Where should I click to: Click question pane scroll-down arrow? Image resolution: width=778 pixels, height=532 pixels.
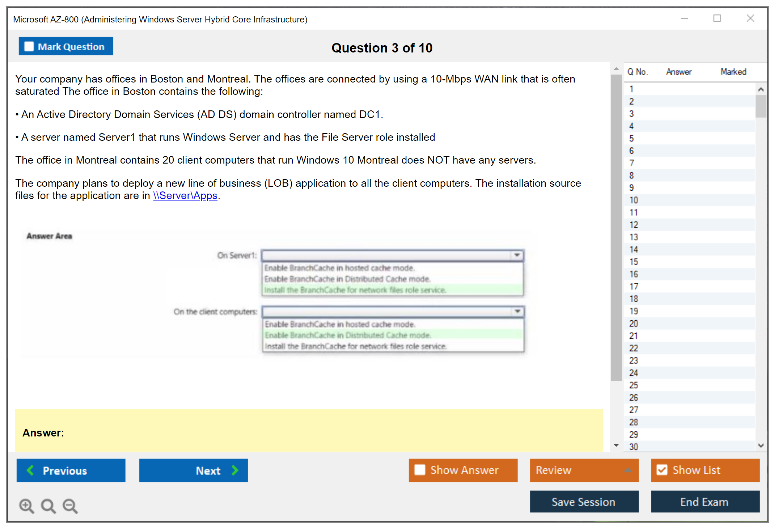pyautogui.click(x=616, y=445)
